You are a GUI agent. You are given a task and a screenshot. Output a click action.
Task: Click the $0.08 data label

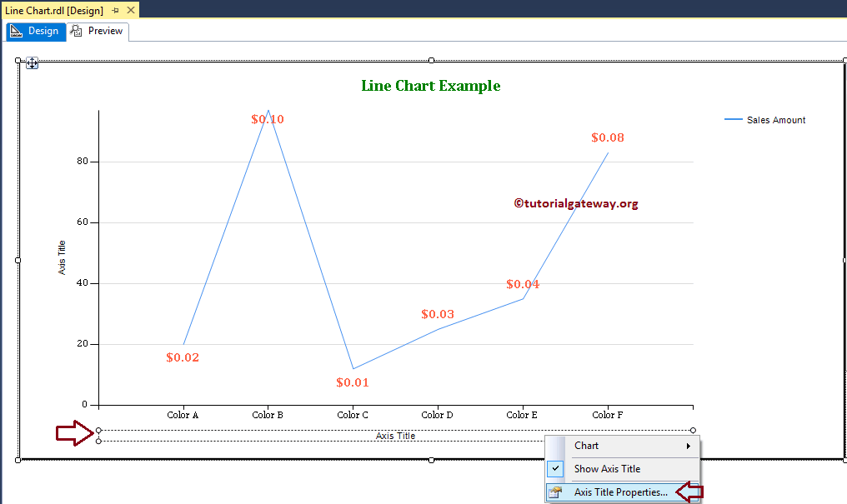(x=608, y=137)
